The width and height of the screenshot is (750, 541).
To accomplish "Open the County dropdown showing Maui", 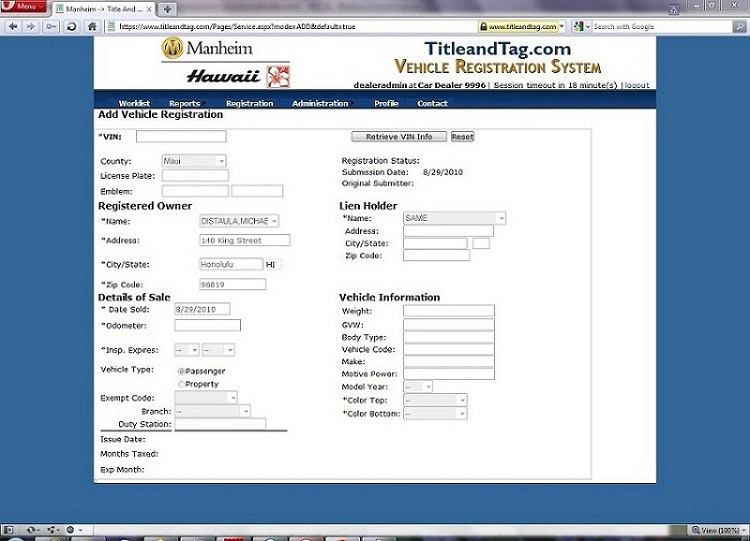I will click(194, 161).
